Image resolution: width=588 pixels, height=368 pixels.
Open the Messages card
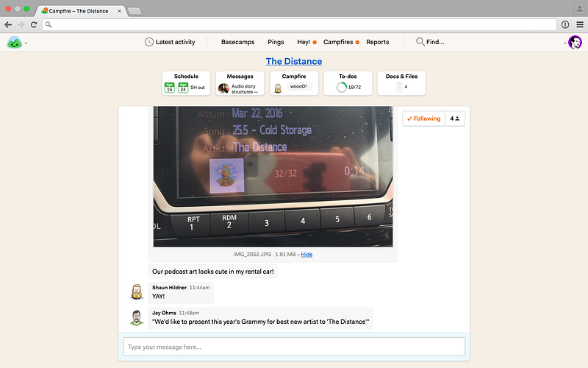pyautogui.click(x=240, y=83)
